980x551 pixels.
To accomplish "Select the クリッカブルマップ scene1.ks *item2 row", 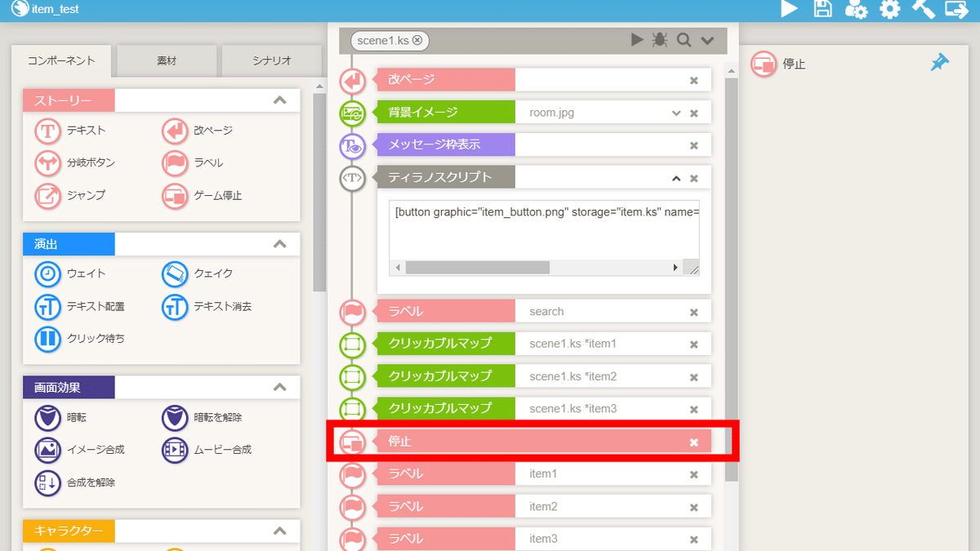I will [544, 376].
